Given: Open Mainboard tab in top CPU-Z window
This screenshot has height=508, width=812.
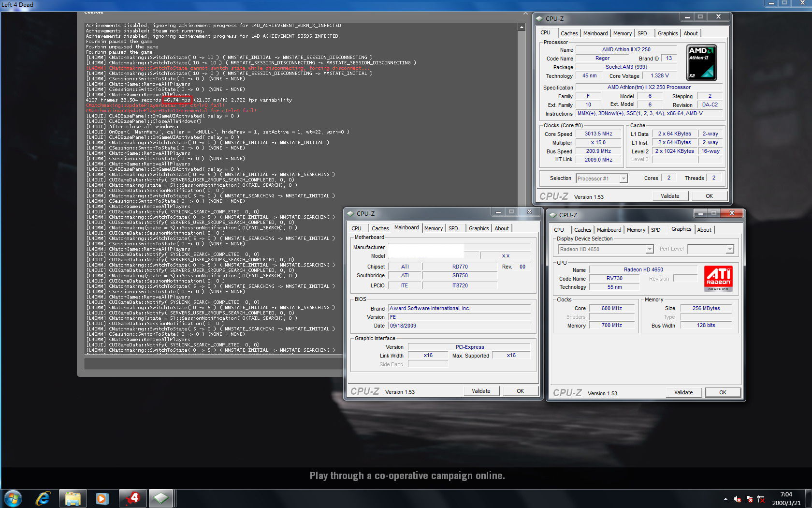Looking at the screenshot, I should click(595, 33).
